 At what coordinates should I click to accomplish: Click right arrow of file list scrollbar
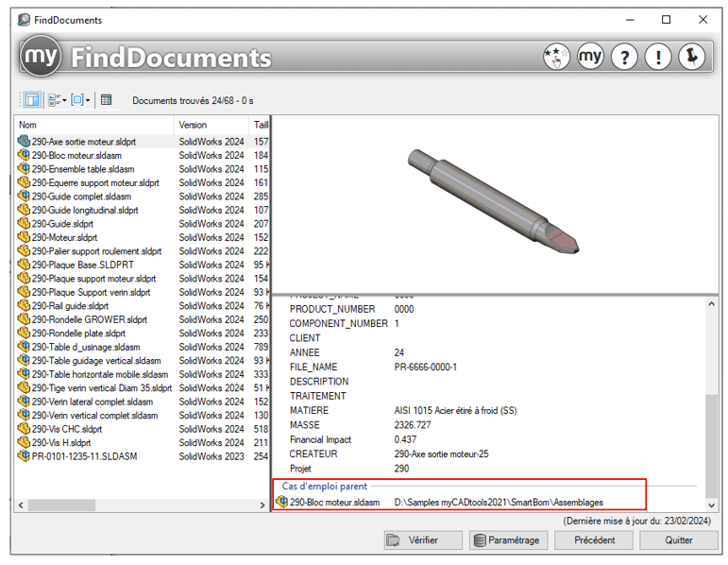pos(262,505)
